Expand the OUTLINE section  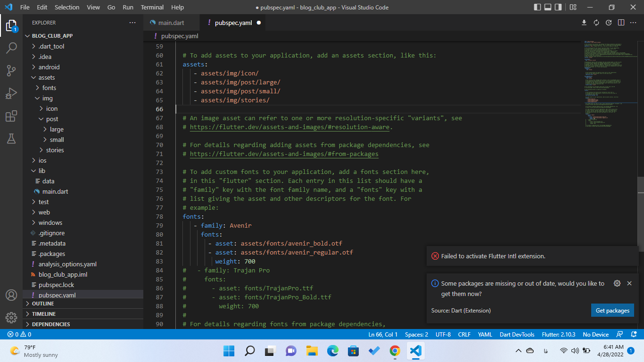coord(83,304)
